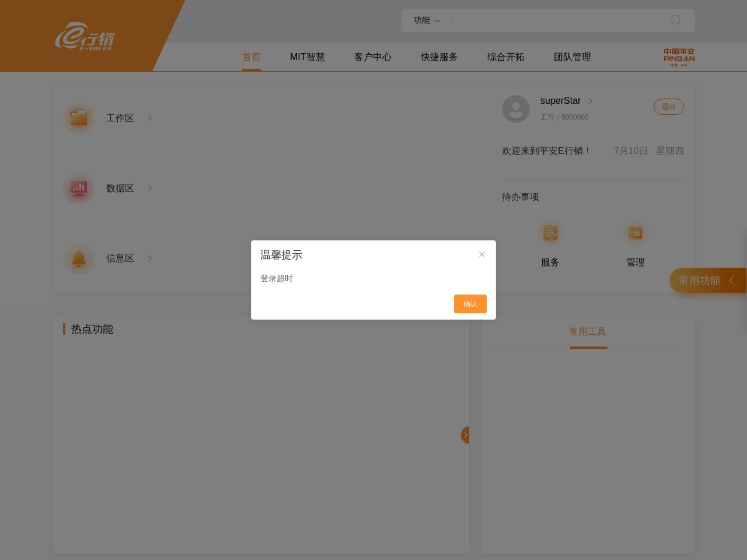Click the 信息区 bell icon
Image resolution: width=747 pixels, height=560 pixels.
[x=79, y=258]
